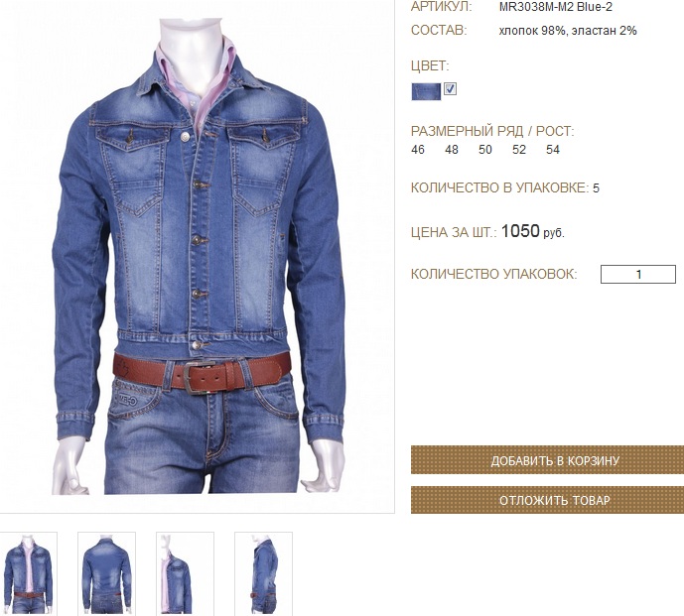Click the РАЗМЕРНЫЙ РЯД / РОСТ label
The image size is (684, 616).
(492, 131)
